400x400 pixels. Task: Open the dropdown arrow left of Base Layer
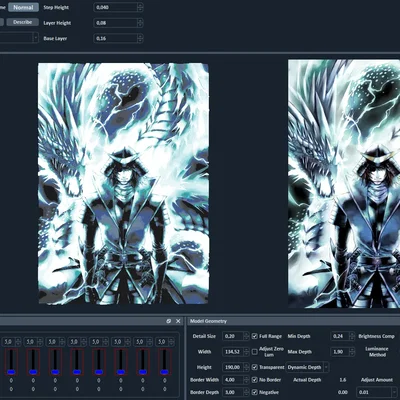(35, 38)
